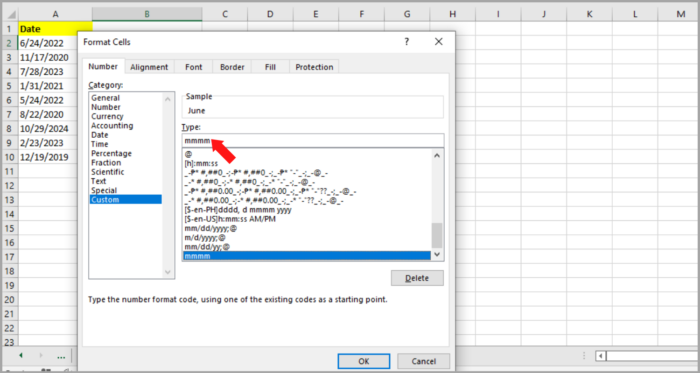Click category list scroll up arrow

point(168,99)
